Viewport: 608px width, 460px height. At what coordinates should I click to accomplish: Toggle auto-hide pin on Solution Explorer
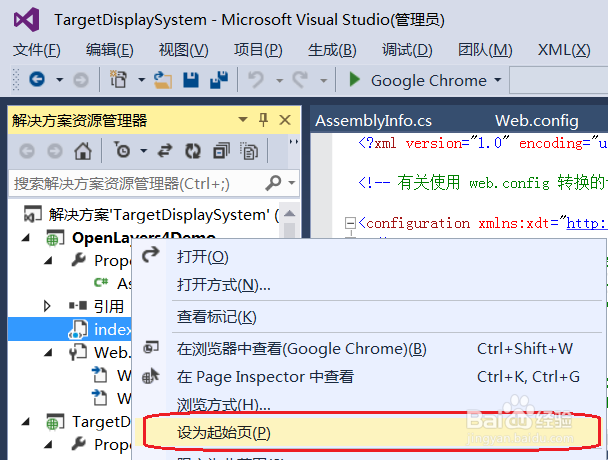click(x=264, y=120)
